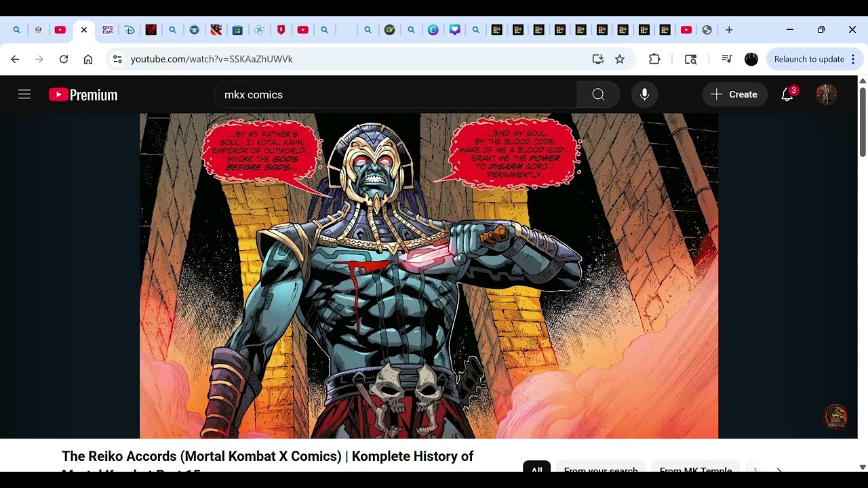Open YouTube notifications bell

787,95
